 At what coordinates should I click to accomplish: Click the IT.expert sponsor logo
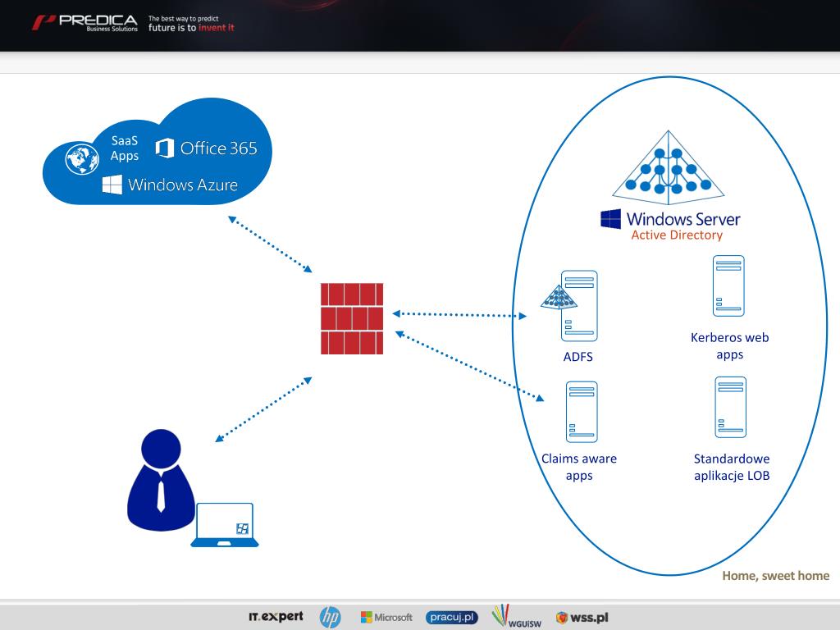coord(276,617)
